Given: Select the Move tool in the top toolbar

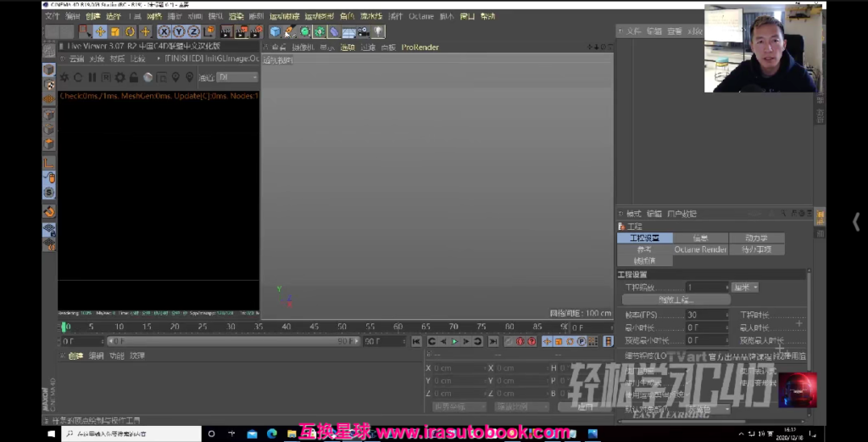Looking at the screenshot, I should [x=100, y=31].
